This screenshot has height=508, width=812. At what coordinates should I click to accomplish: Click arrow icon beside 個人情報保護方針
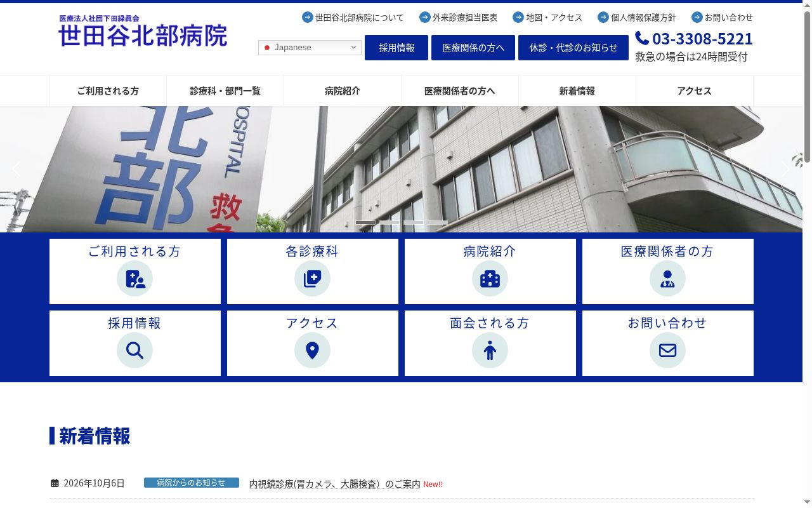tap(603, 17)
